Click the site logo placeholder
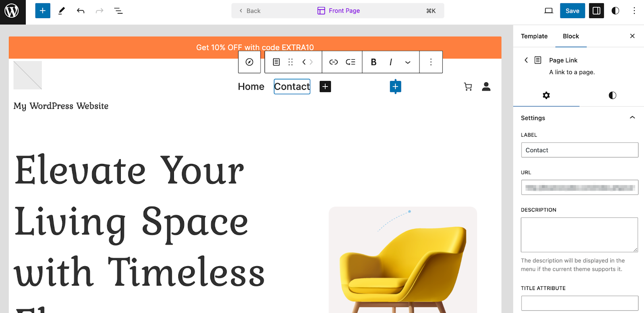Screen dimensions: 644x313 (28, 75)
